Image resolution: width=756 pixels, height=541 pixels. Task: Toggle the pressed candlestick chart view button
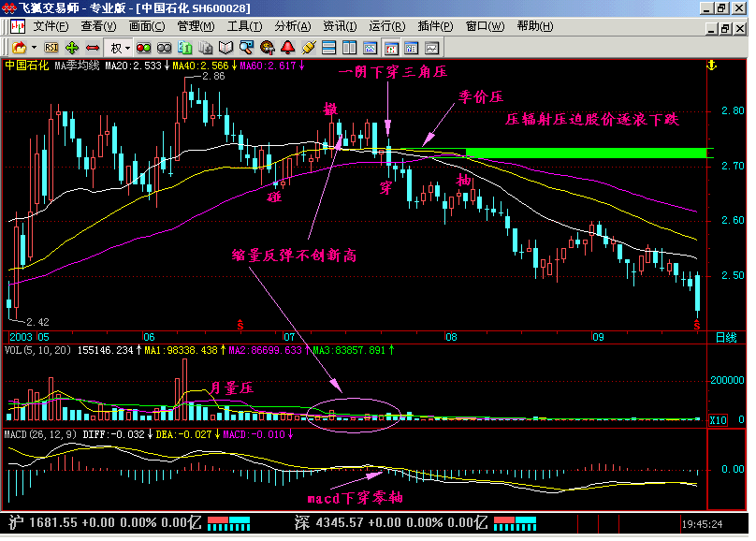[391, 48]
